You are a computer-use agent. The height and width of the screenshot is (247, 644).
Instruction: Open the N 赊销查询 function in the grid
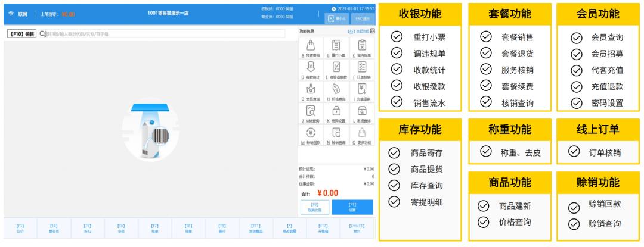click(336, 135)
